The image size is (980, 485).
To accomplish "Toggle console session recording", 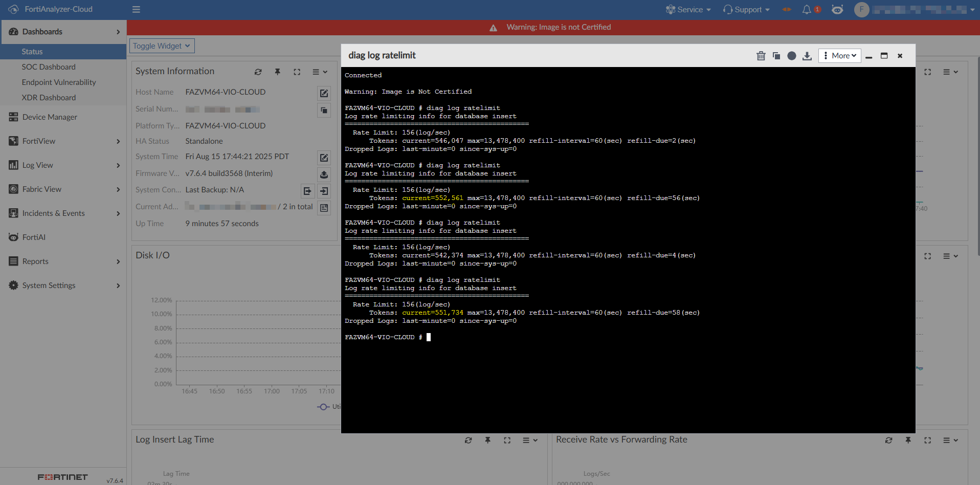I will pyautogui.click(x=792, y=56).
